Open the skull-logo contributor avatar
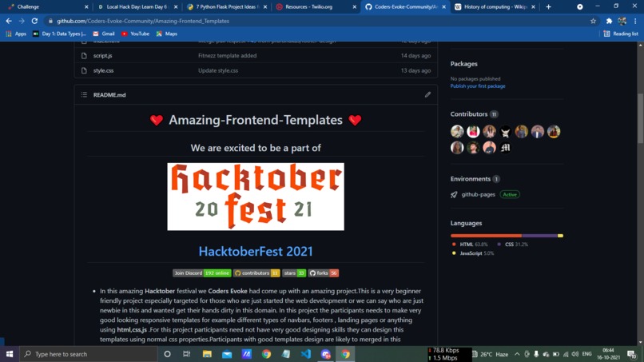Screen dimensions: 644x362 [505, 132]
